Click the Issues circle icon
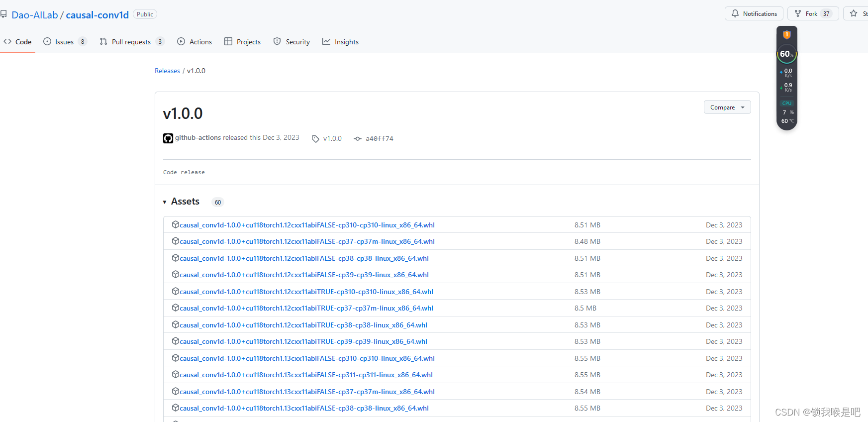This screenshot has height=422, width=868. pos(47,41)
